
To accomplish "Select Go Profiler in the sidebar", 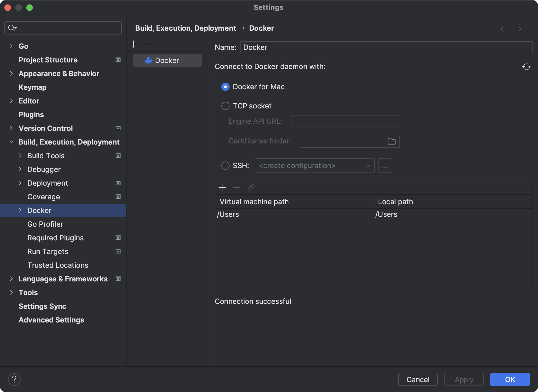I will tap(45, 224).
